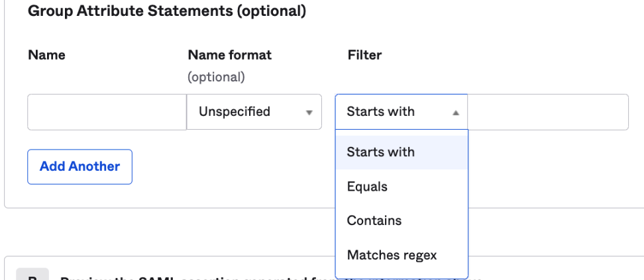Viewport: 644px width, 280px height.
Task: Click the B step badge
Action: (x=32, y=275)
